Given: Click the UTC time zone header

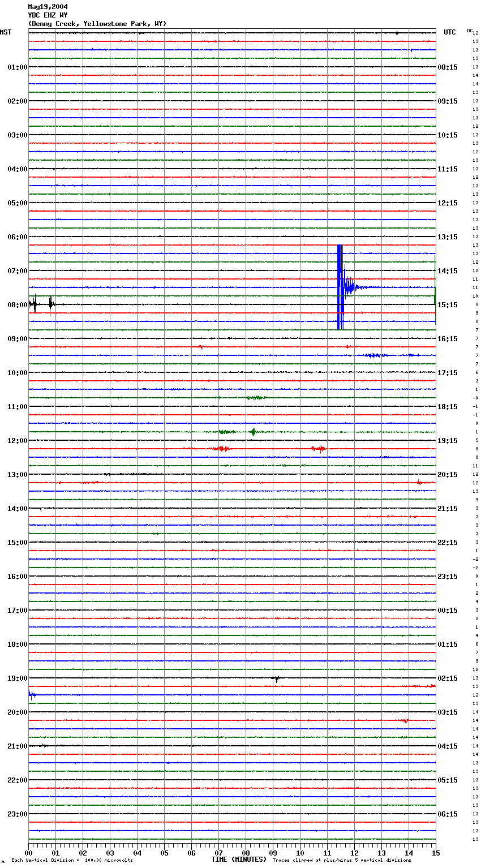Looking at the screenshot, I should 450,32.
